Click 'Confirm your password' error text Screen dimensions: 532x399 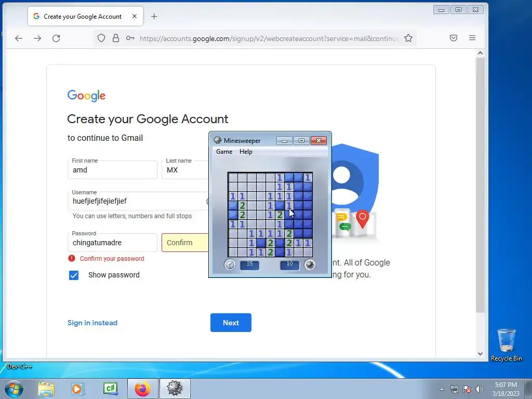click(112, 259)
